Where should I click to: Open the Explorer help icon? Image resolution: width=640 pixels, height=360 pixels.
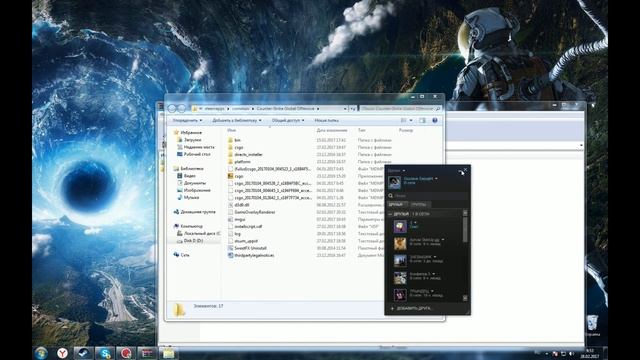(x=435, y=120)
